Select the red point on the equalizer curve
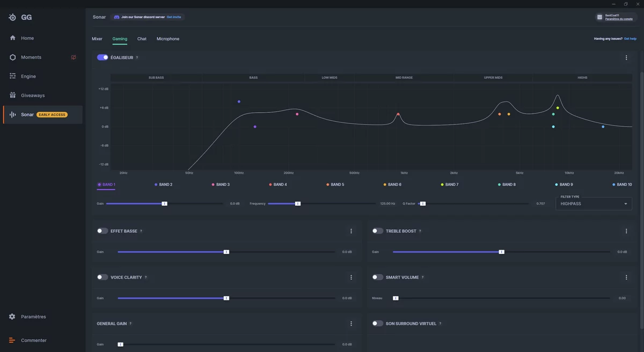This screenshot has width=644, height=352. coord(398,114)
